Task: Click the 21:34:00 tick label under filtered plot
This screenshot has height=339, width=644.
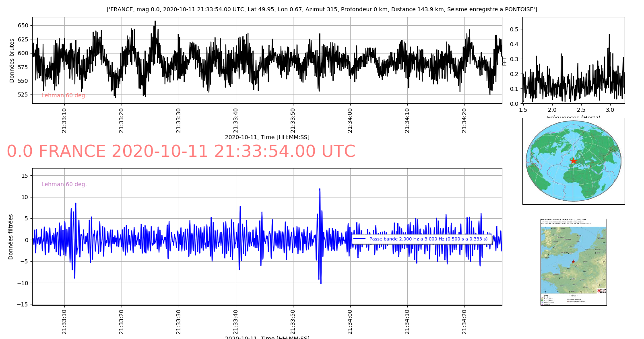Action: [x=350, y=322]
